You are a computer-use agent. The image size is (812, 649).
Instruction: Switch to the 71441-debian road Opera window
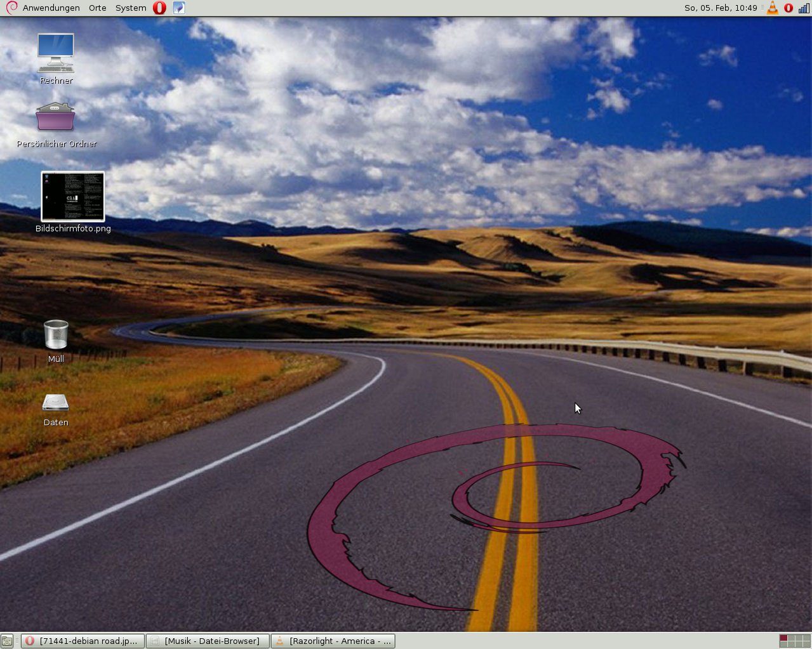point(83,641)
